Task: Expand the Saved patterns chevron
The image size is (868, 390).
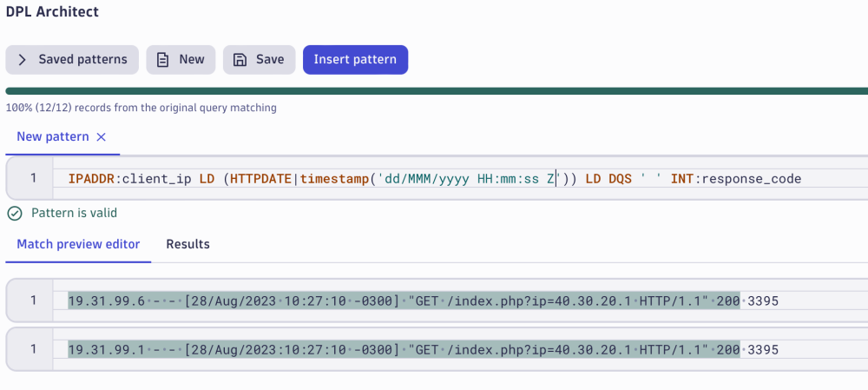Action: click(23, 60)
